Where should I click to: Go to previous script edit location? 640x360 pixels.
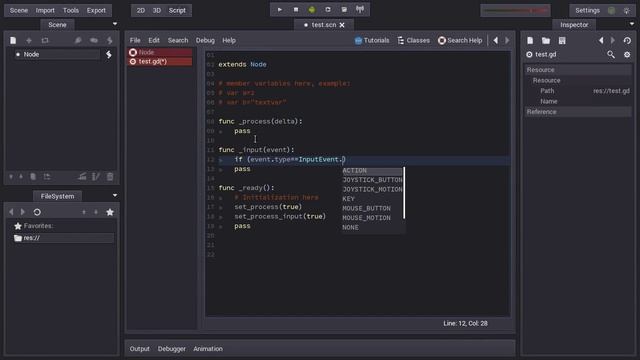pyautogui.click(x=496, y=40)
